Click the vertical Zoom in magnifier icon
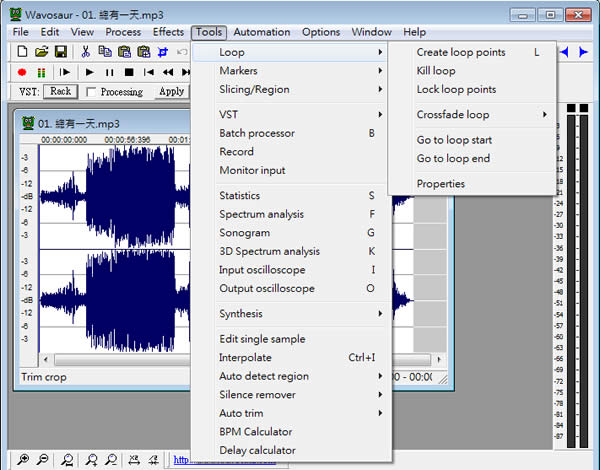600x470 pixels. click(91, 459)
